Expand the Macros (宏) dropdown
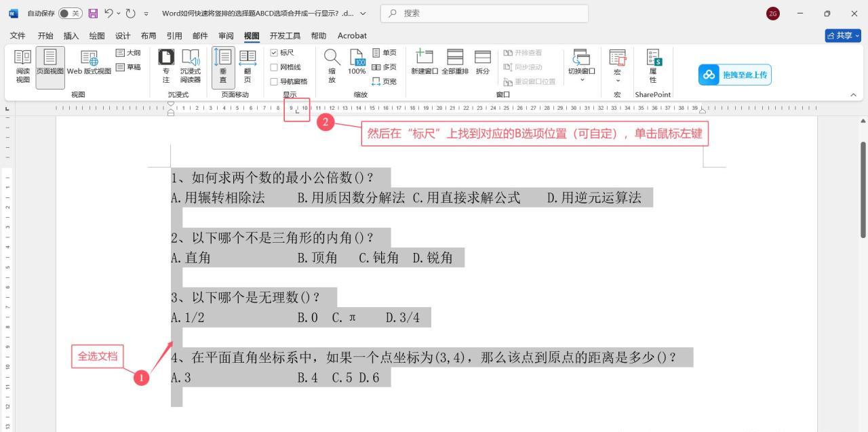The image size is (868, 432). [617, 80]
